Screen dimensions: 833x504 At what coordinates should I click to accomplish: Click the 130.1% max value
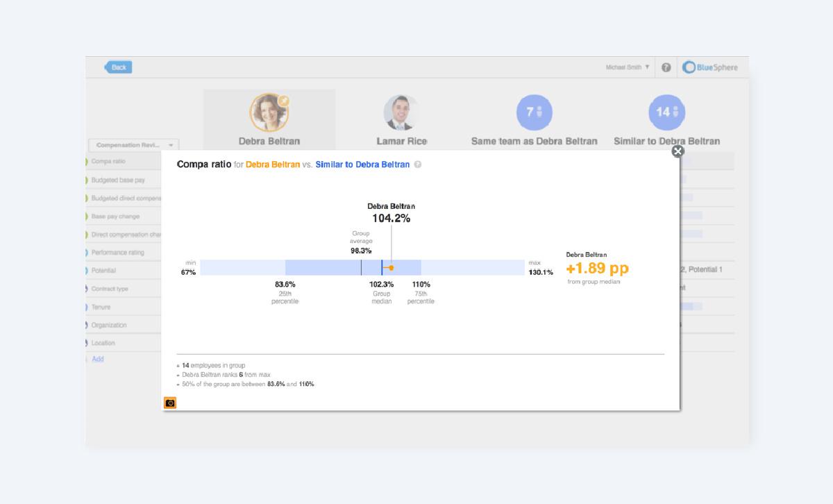pyautogui.click(x=541, y=272)
